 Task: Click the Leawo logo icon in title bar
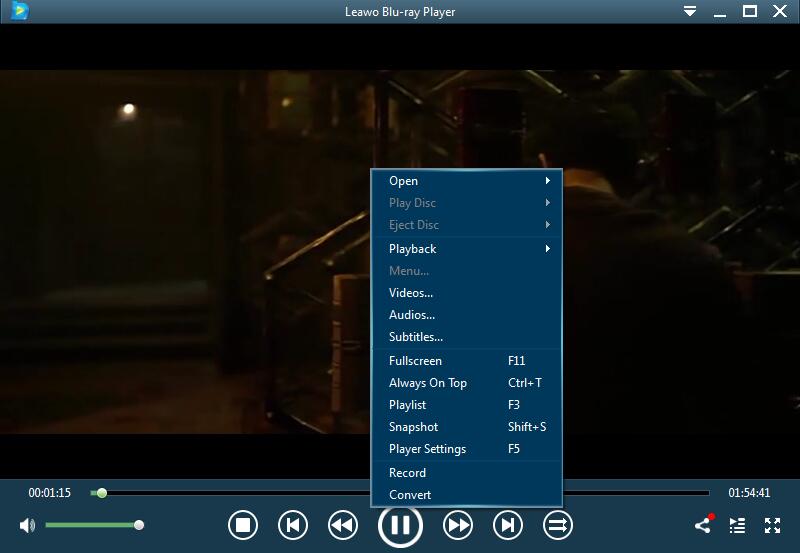pos(19,11)
